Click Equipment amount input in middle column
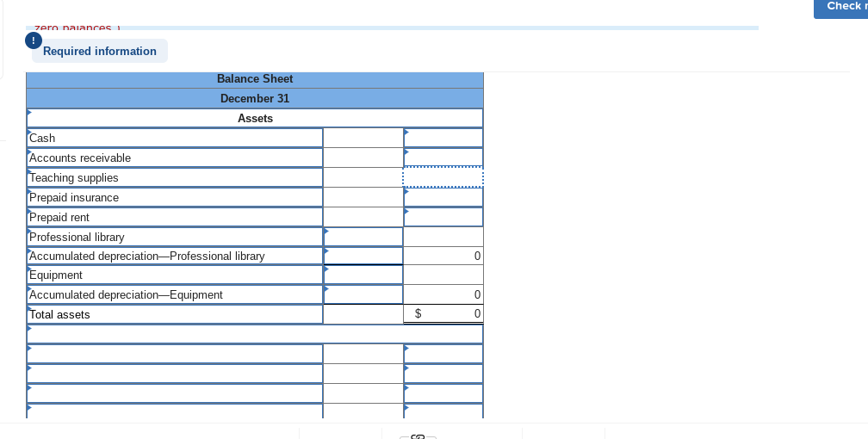 363,275
